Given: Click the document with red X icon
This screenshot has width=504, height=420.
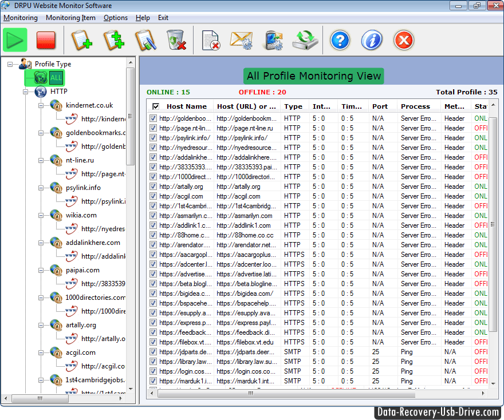Looking at the screenshot, I should 211,40.
